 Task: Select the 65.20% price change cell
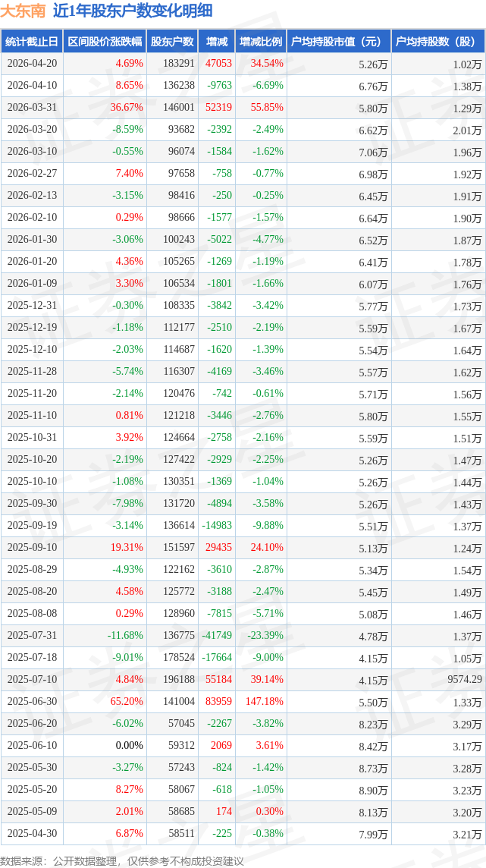click(x=127, y=702)
